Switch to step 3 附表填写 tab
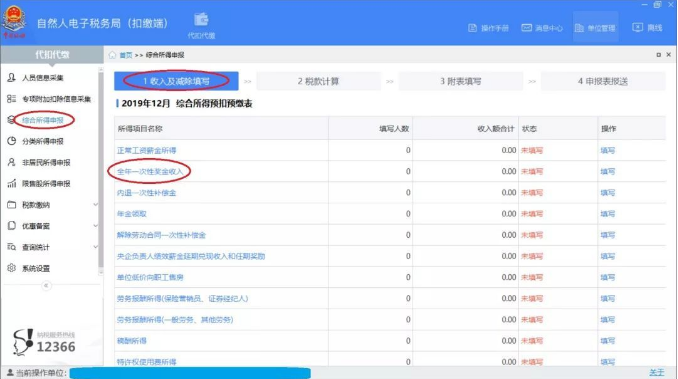Screen dimensions: 678x379 pos(461,81)
